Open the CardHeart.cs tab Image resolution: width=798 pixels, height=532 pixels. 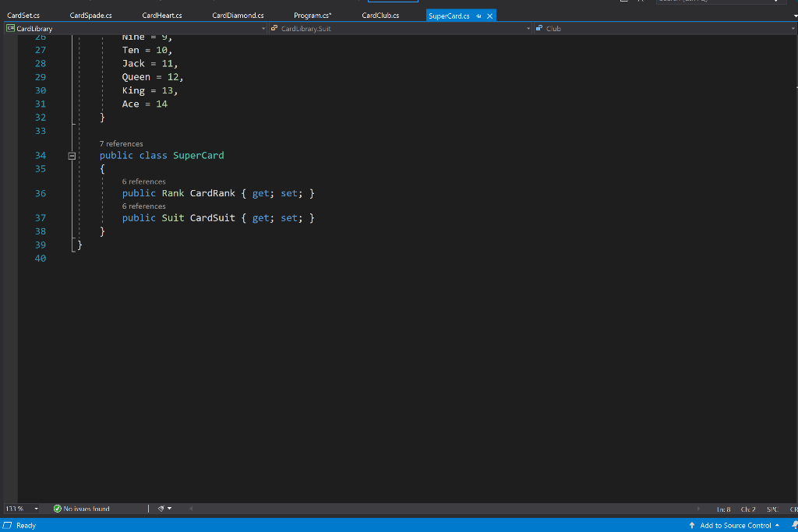[x=162, y=16]
